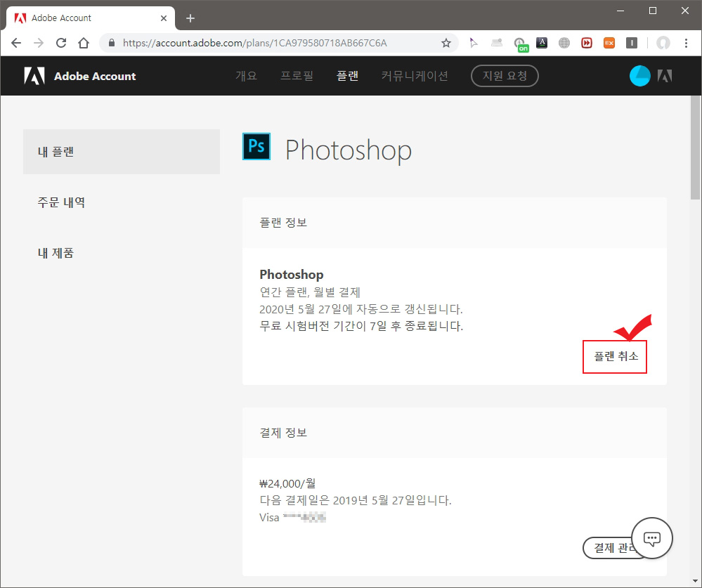Open the 개요 navigation tab
Viewport: 702px width, 588px height.
[x=246, y=76]
